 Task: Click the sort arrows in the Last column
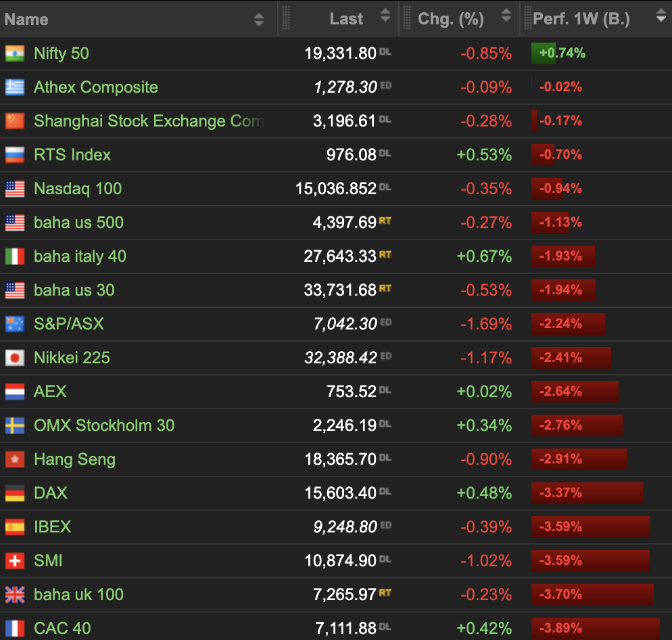coord(385,16)
